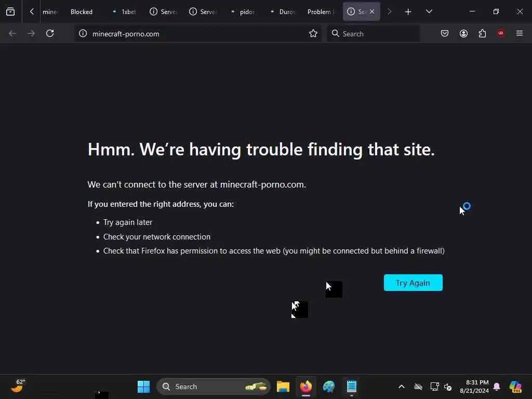The image size is (532, 399).
Task: Open the muted volume tray icon
Action: pos(448,387)
